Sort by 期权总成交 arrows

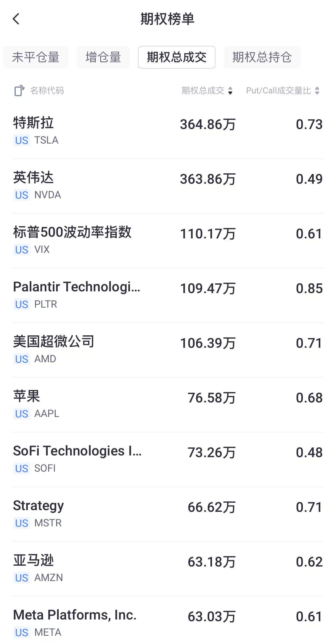(x=230, y=91)
